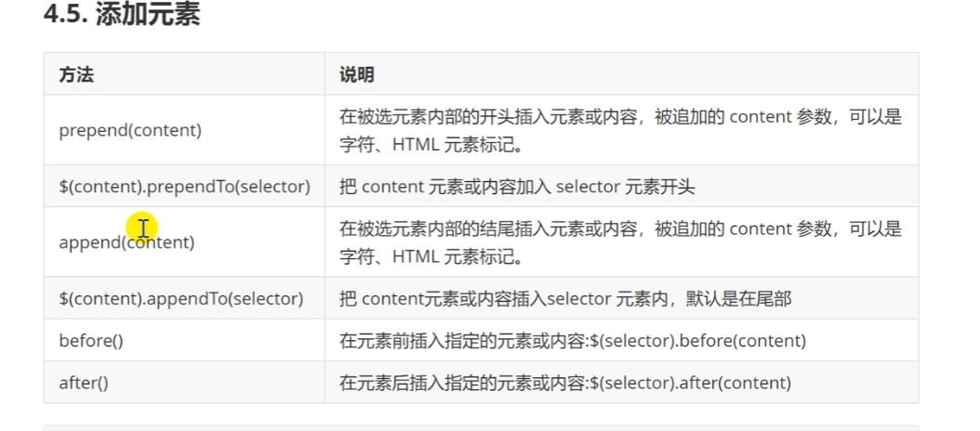Image resolution: width=980 pixels, height=431 pixels.
Task: Click the text 在元素前插入指定的元素或内容
Action: click(x=461, y=341)
